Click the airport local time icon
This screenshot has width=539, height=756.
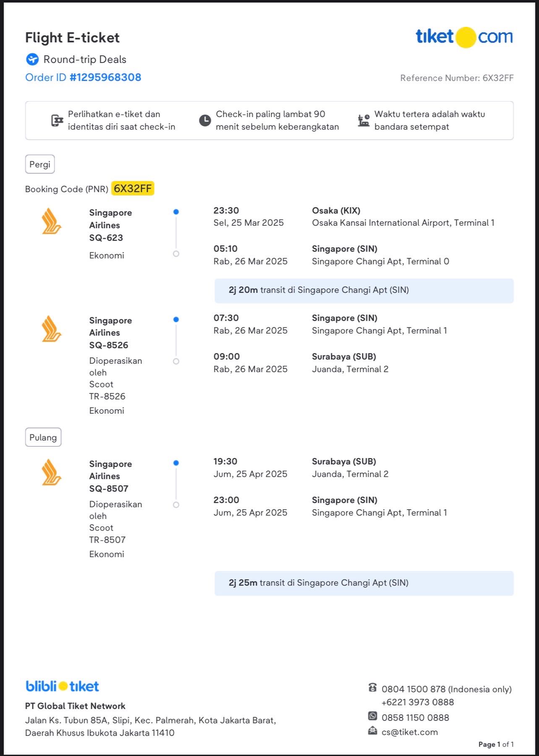click(x=364, y=120)
